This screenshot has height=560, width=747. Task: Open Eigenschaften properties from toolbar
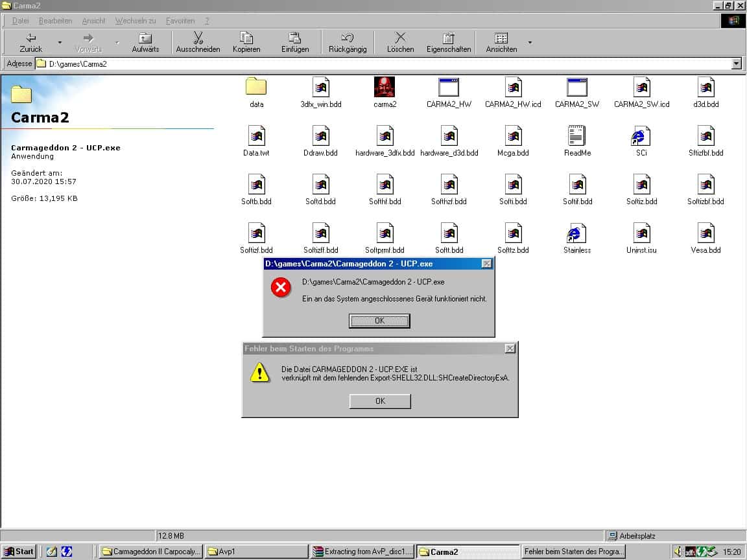(448, 42)
